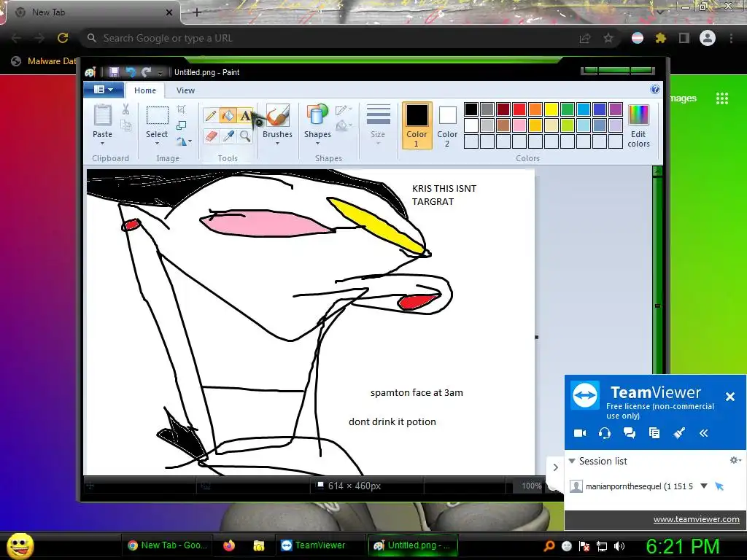Select the Eraser tool
This screenshot has height=560, width=747.
pyautogui.click(x=211, y=136)
